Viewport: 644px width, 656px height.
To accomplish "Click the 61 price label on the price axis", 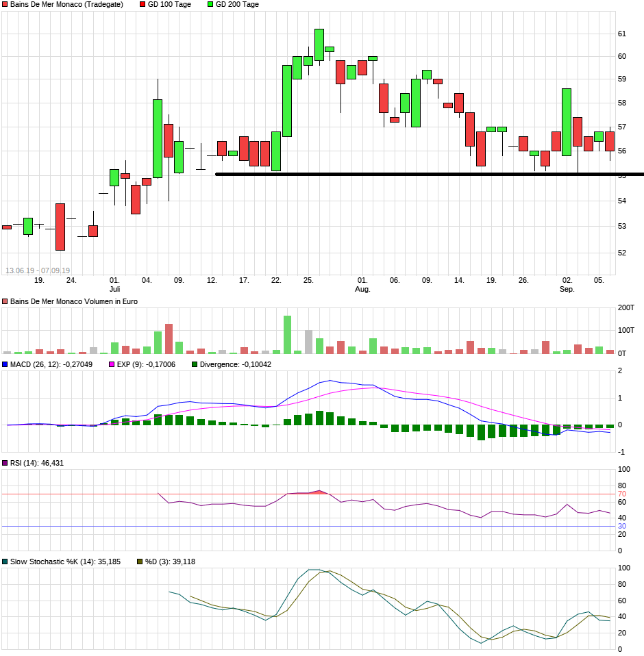I will (622, 34).
